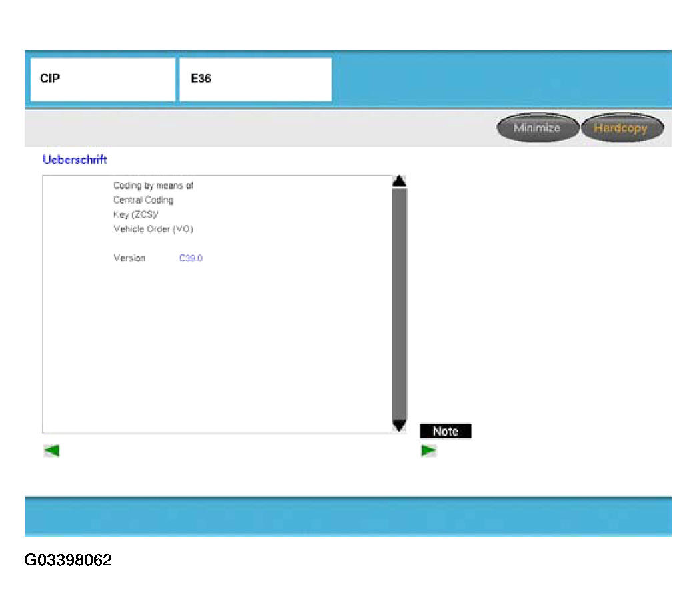Open the Note button
The image size is (697, 616).
(x=445, y=431)
